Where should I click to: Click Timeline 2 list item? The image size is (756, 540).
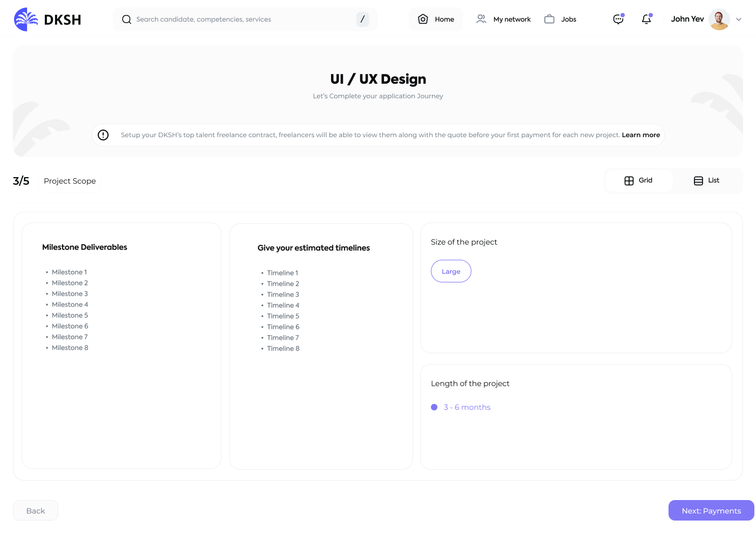[x=283, y=283]
